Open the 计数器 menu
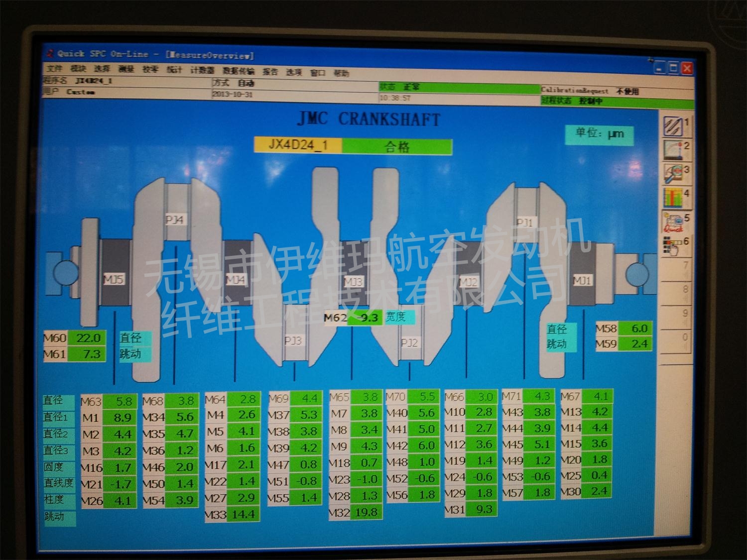Viewport: 747px width, 560px height. (202, 70)
